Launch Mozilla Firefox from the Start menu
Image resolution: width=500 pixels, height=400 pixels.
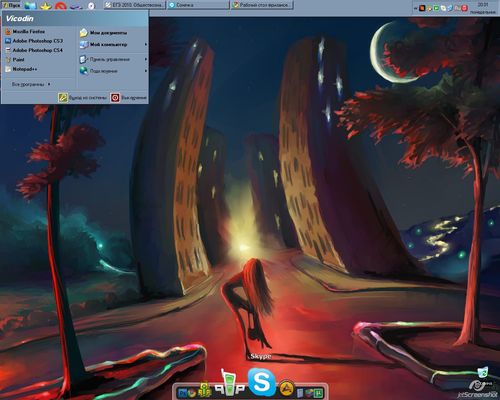coord(25,32)
